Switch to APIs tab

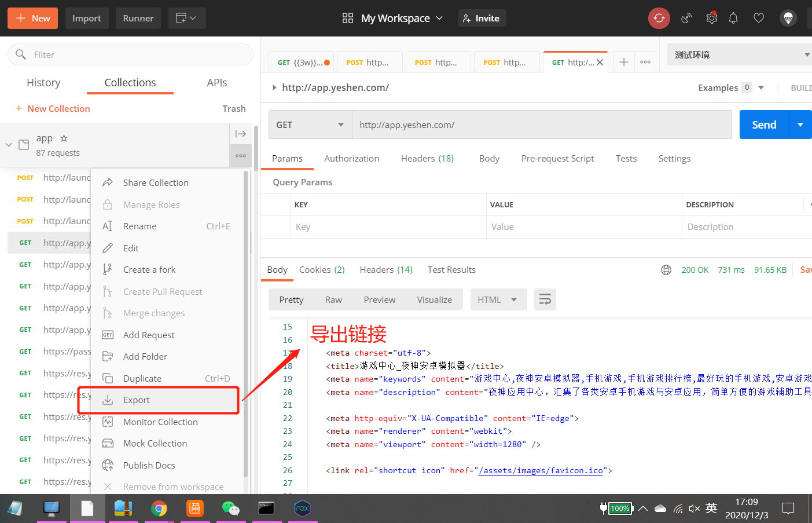pos(217,83)
